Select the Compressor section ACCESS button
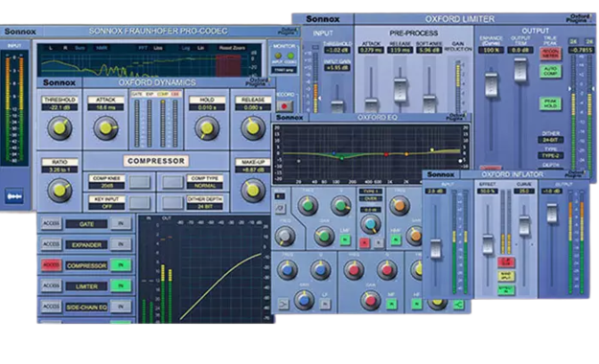 tap(51, 265)
